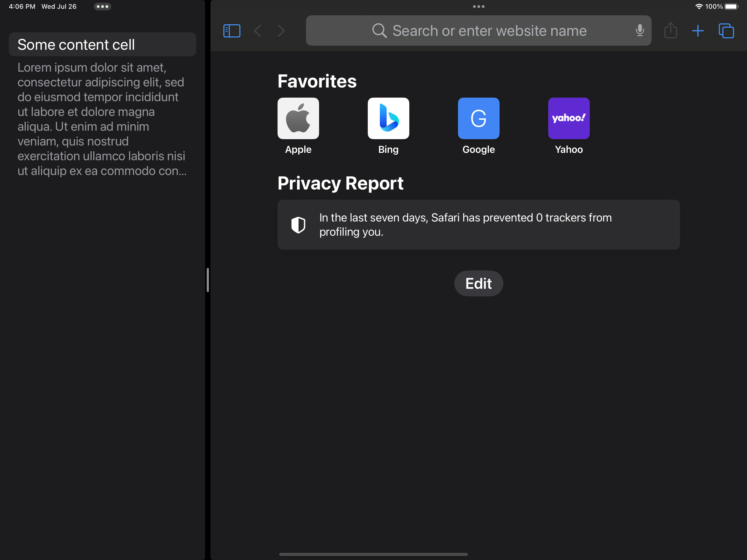Go back with the back arrow
This screenshot has width=747, height=560.
[x=258, y=31]
